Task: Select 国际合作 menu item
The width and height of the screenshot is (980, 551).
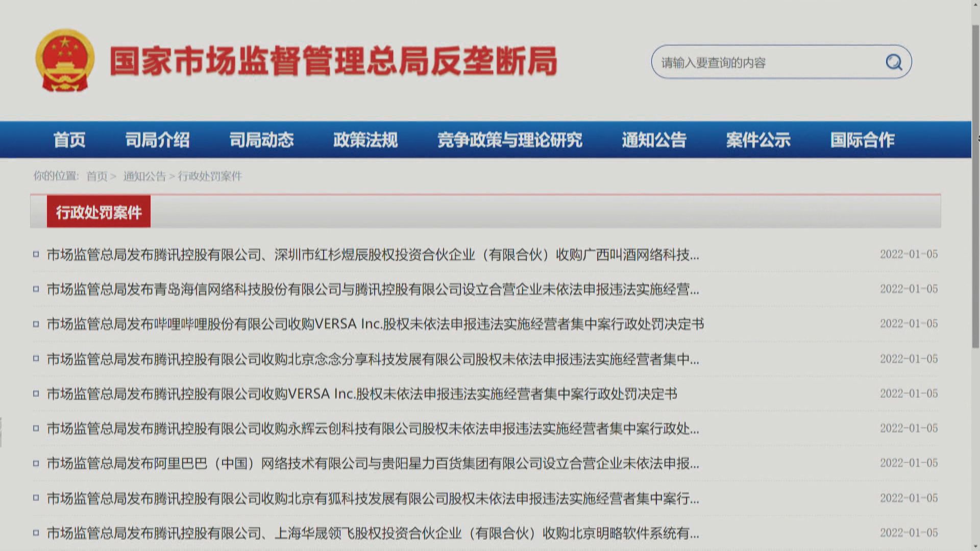Action: [862, 140]
